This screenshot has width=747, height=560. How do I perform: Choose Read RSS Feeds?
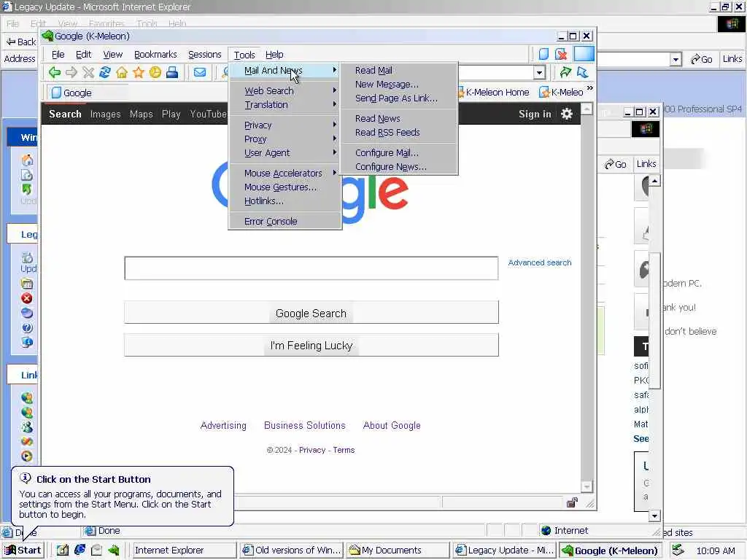[x=399, y=132]
